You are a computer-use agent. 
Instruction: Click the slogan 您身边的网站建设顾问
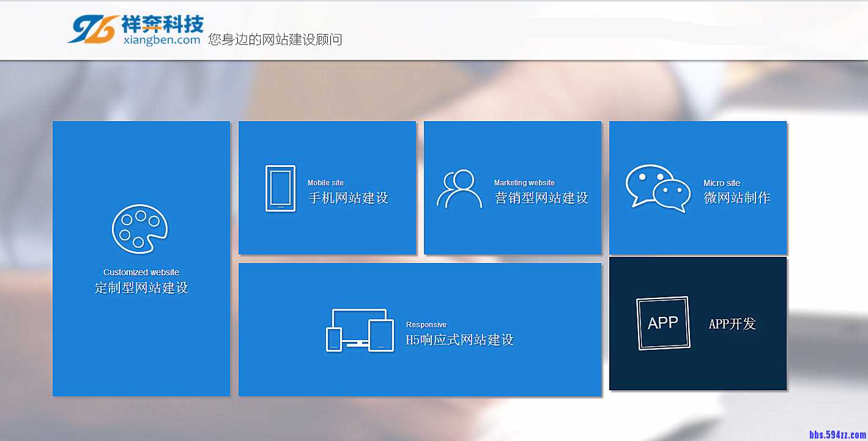pos(275,40)
